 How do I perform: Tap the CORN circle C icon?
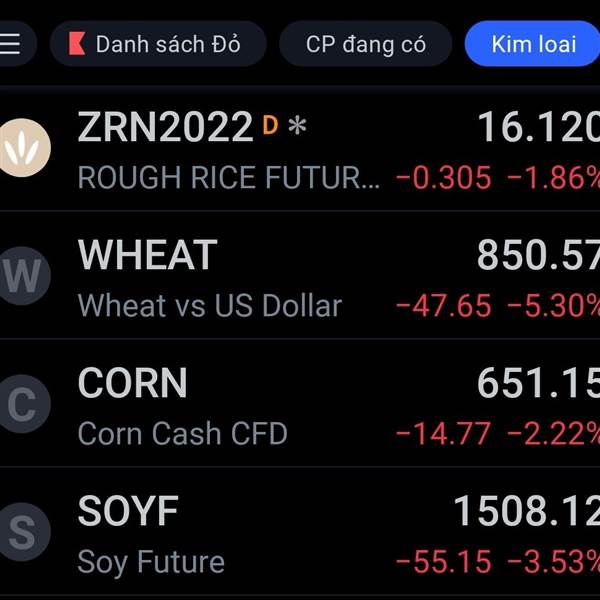pyautogui.click(x=24, y=404)
